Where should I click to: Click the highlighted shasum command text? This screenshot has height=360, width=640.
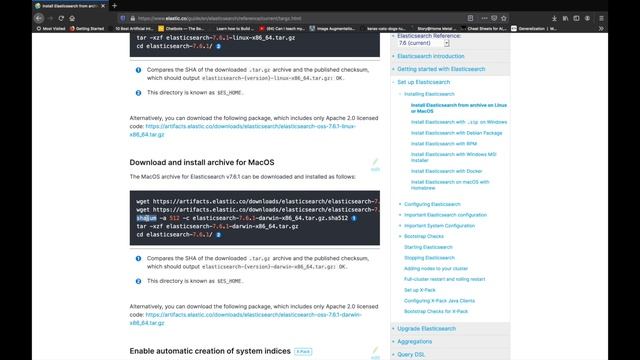(146, 218)
